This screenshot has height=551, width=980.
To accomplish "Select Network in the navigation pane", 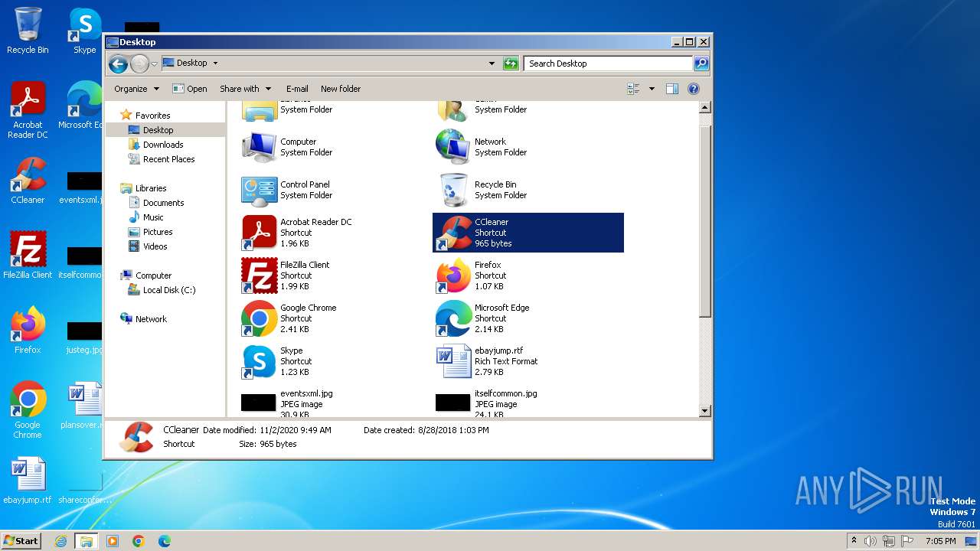I will [151, 319].
